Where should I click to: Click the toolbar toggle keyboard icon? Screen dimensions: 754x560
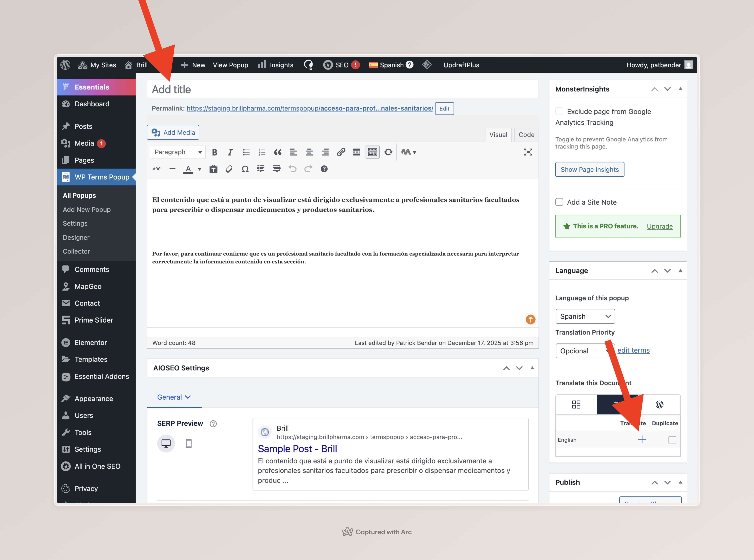point(372,152)
